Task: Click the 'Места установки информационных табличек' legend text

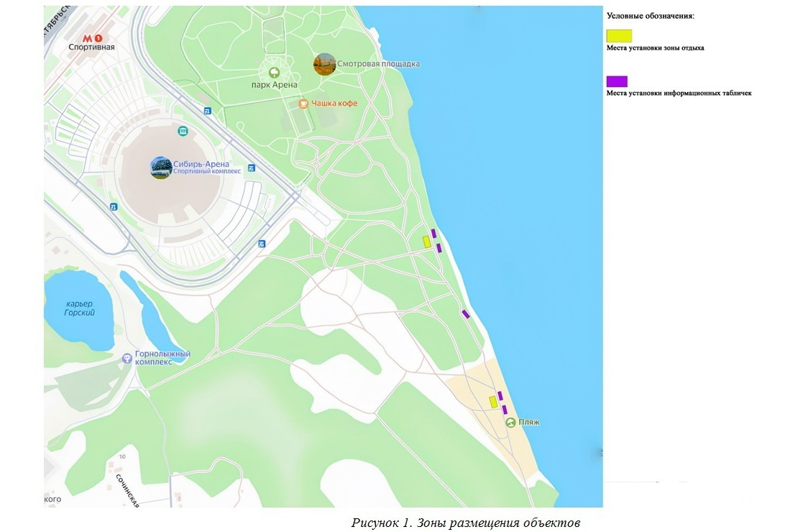Action: [x=679, y=93]
